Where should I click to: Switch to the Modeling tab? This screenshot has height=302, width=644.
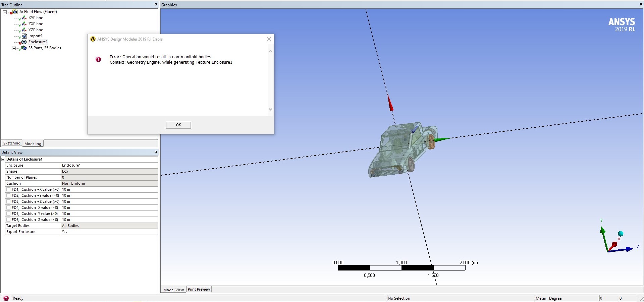pos(33,143)
